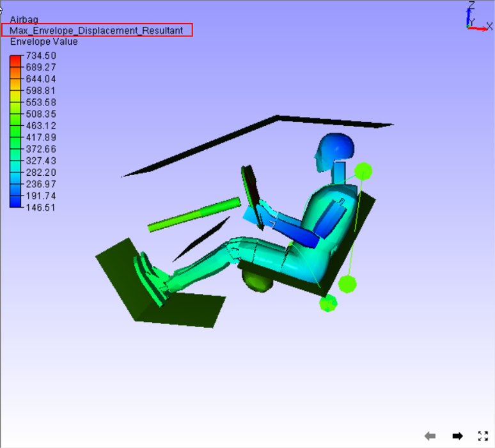Click the 282.20 legend value
The height and width of the screenshot is (448, 495).
point(41,173)
